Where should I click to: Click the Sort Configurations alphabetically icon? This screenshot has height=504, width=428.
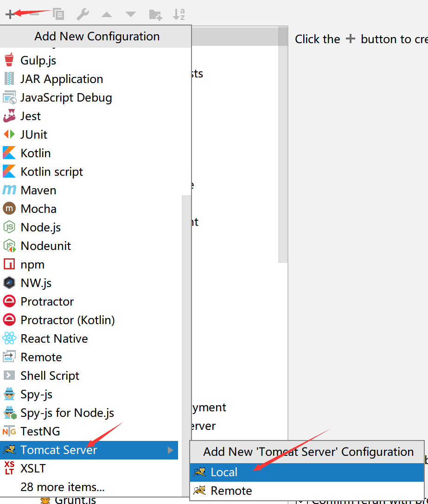179,14
